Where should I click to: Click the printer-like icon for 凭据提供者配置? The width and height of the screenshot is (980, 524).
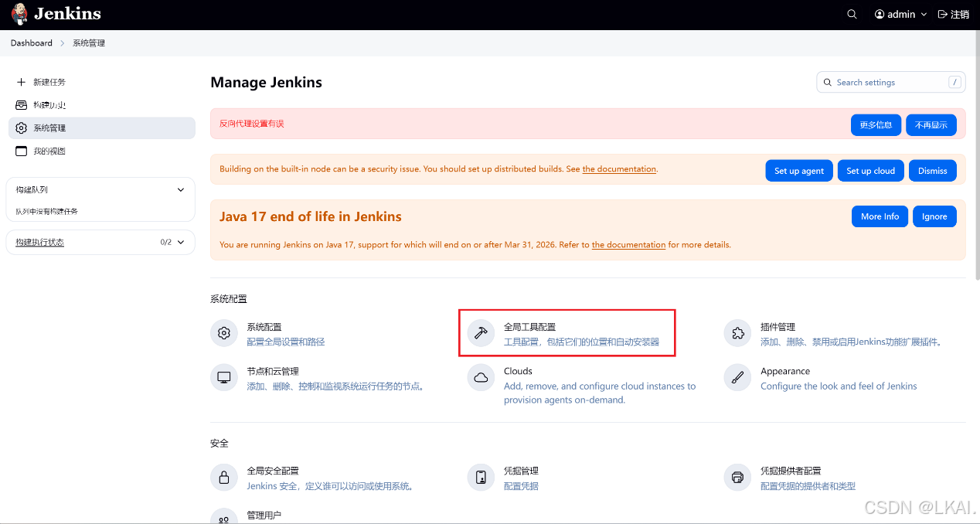pyautogui.click(x=737, y=477)
